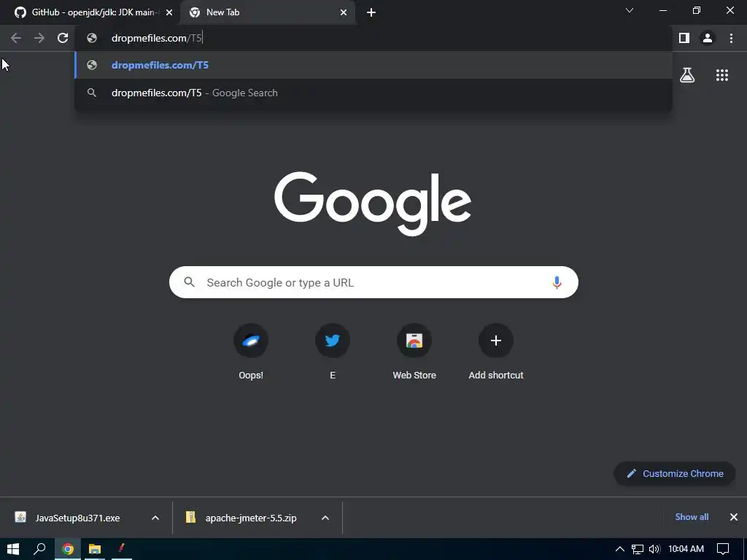The image size is (747, 560).
Task: Click the Chrome taskbar icon
Action: (68, 549)
